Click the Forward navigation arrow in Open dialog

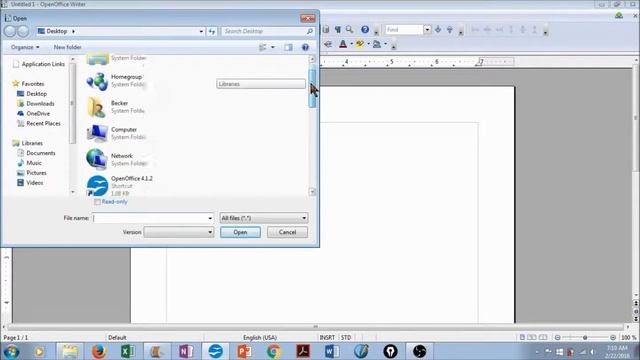point(23,31)
